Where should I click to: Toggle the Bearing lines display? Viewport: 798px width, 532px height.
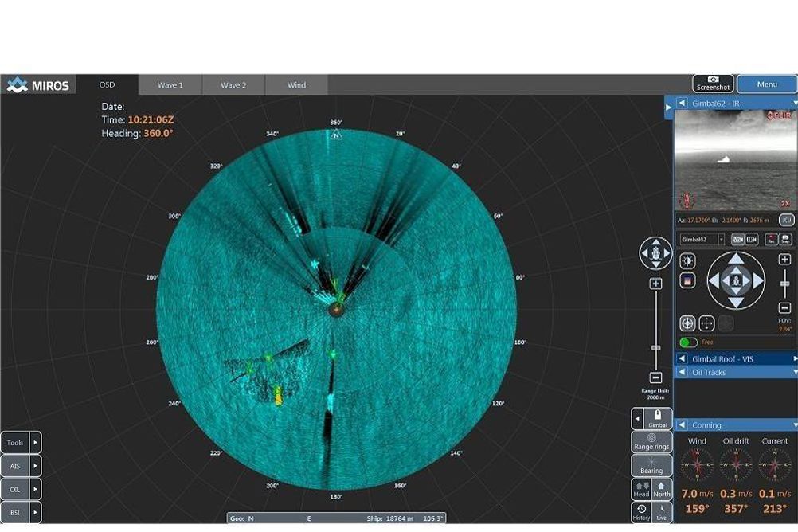pos(651,465)
